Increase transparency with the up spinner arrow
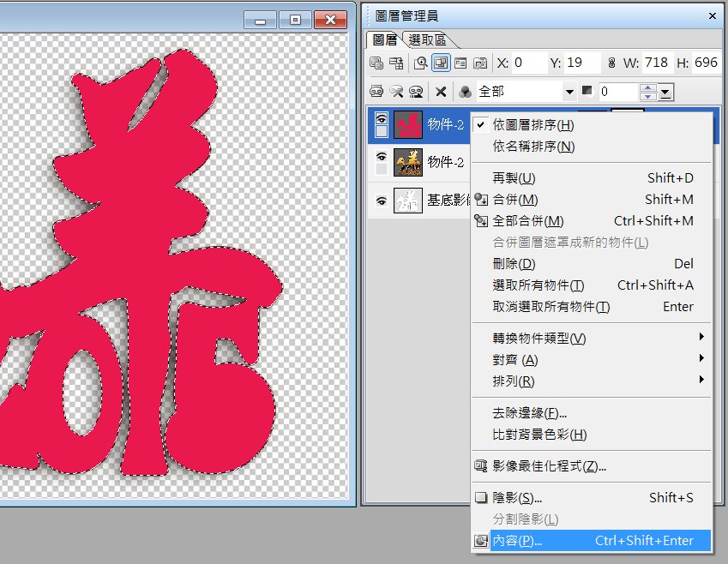The image size is (728, 564). point(647,87)
